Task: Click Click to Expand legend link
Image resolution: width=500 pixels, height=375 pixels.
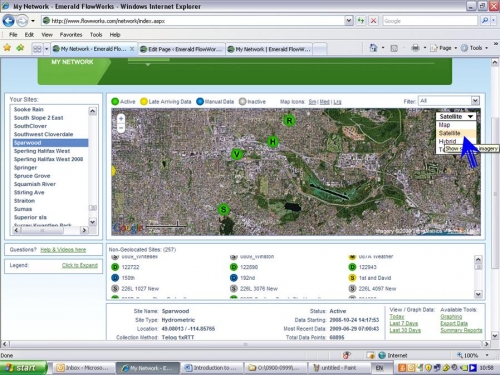Action: [80, 265]
